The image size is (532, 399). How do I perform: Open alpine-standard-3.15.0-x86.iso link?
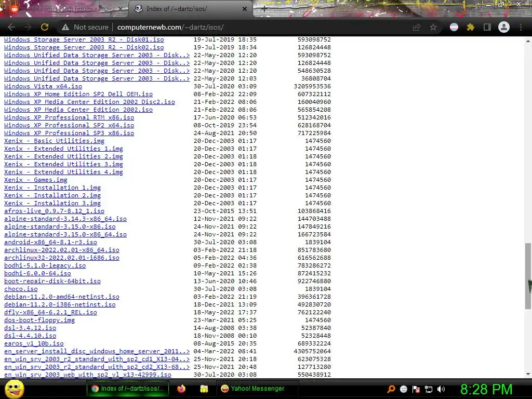tap(60, 227)
